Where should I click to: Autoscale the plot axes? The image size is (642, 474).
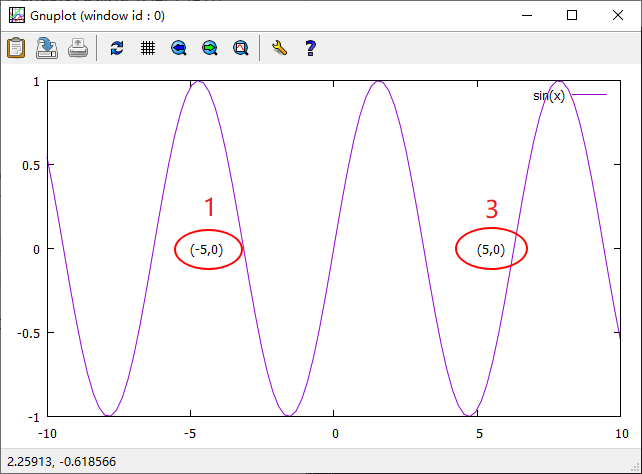click(x=241, y=48)
